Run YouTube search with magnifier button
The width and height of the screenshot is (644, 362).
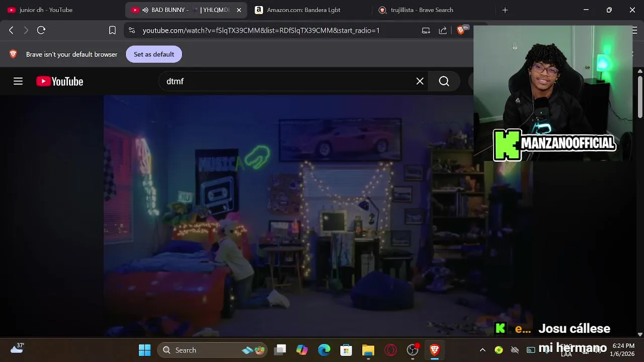coord(444,81)
